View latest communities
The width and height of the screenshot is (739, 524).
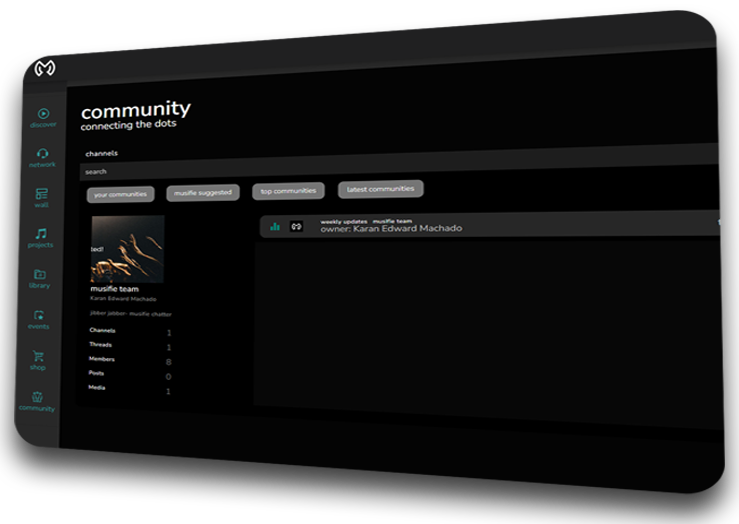380,188
